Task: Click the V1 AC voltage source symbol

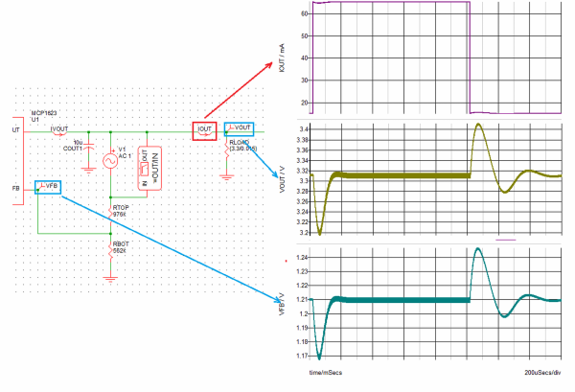Action: click(x=108, y=157)
